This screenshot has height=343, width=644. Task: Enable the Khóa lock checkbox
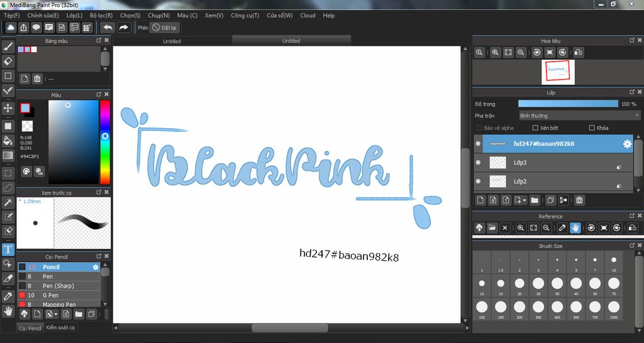pos(592,128)
